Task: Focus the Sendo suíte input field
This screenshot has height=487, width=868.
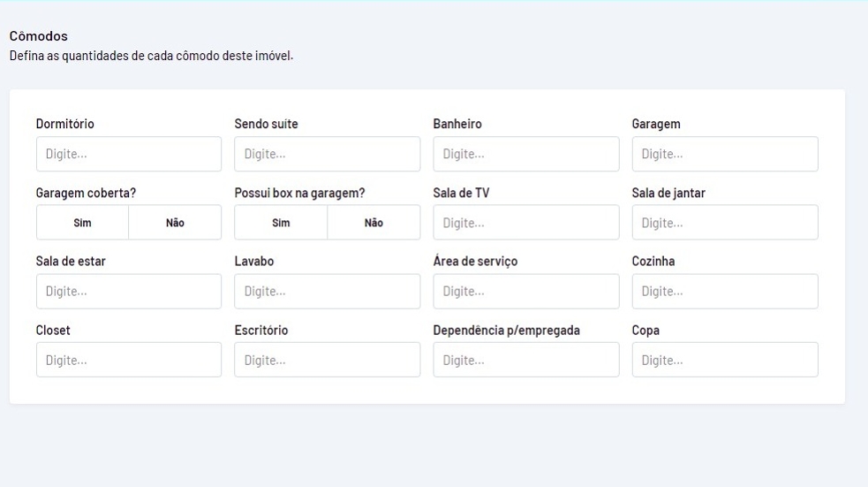Action: coord(327,154)
